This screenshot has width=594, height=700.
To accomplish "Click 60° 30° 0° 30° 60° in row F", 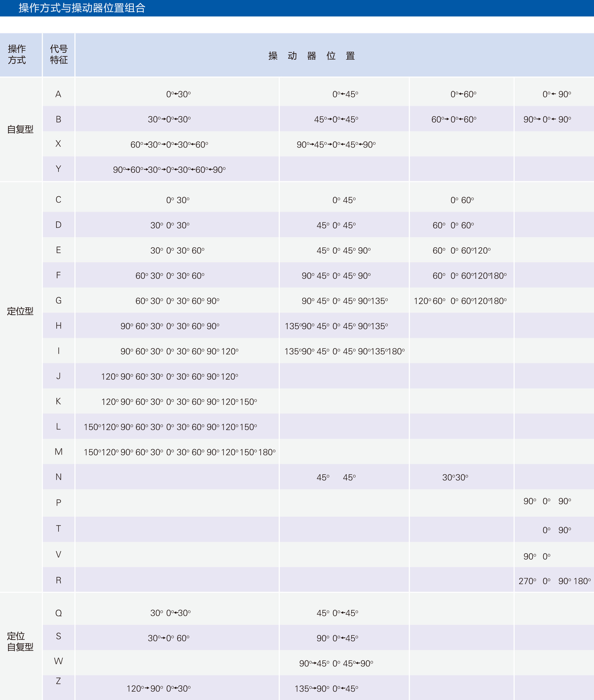I will (x=170, y=276).
